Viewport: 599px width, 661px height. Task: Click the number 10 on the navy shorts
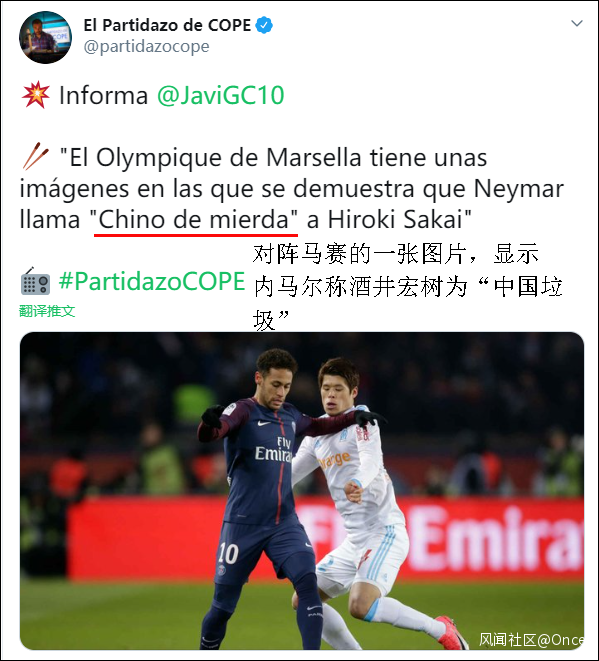(x=228, y=554)
